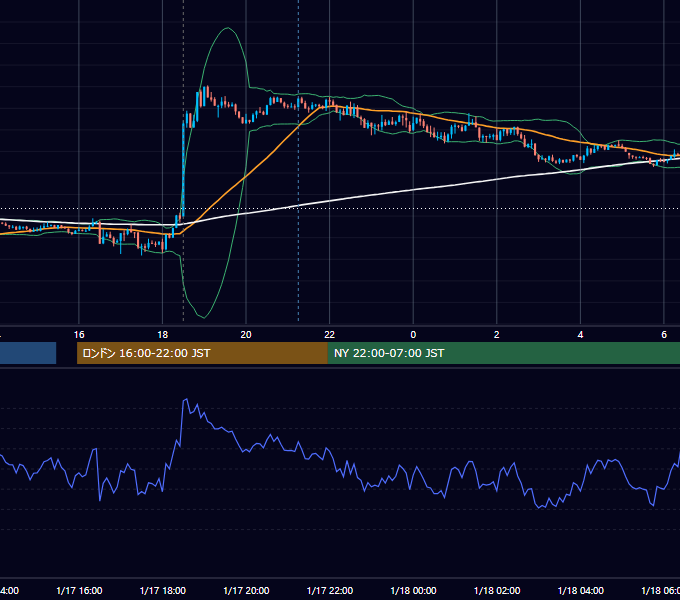Click the 1/18 00:00 date label
Screen dimensions: 680x600
pos(413,590)
